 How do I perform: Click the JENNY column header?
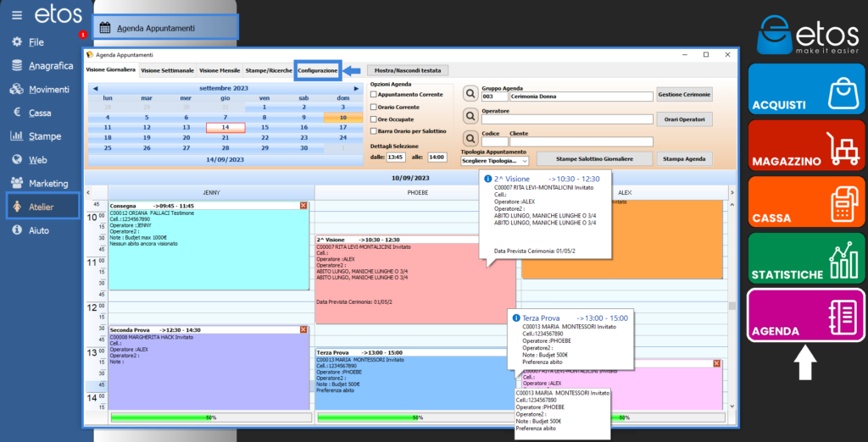(x=211, y=192)
